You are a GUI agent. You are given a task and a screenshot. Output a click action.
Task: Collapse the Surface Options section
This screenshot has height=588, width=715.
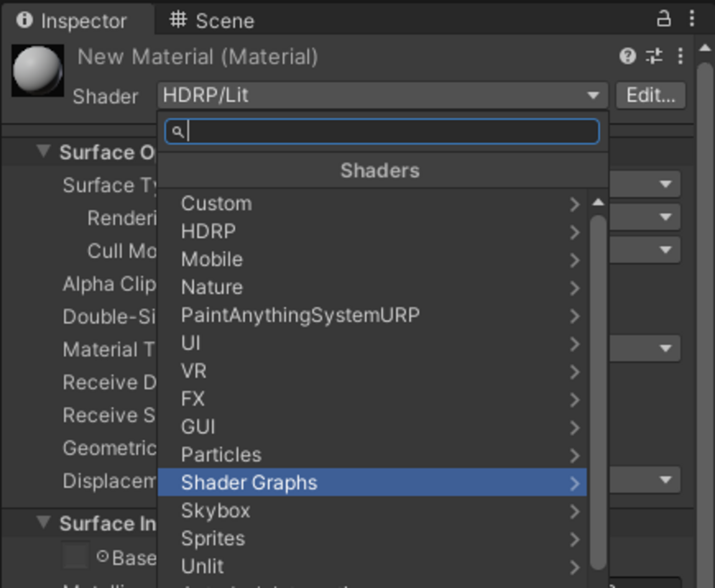click(43, 152)
